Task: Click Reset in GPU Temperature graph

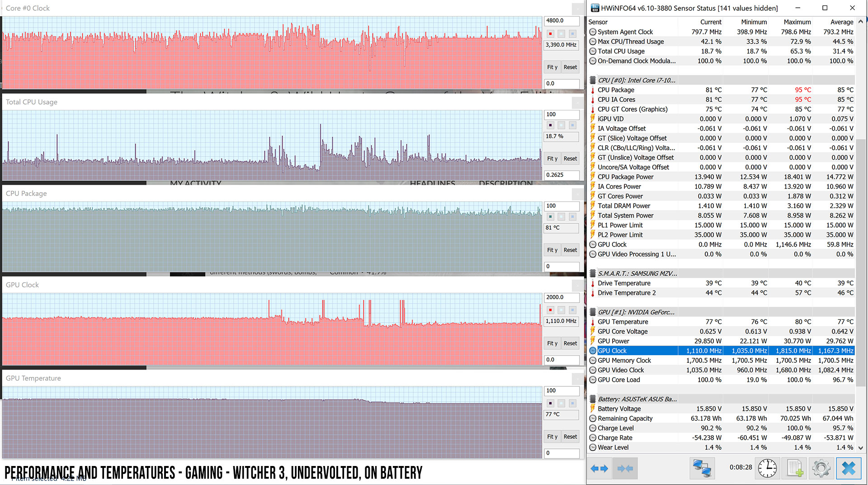Action: pos(570,437)
